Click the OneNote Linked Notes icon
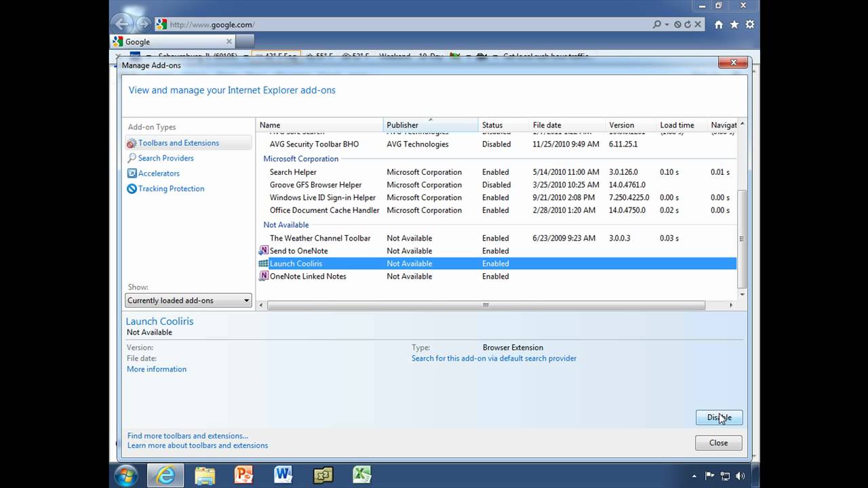 click(264, 277)
